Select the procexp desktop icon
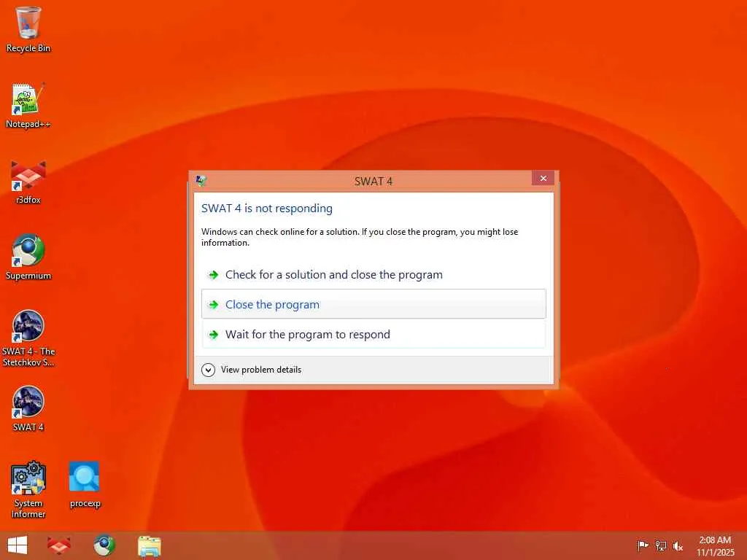747x560 pixels. coord(85,485)
